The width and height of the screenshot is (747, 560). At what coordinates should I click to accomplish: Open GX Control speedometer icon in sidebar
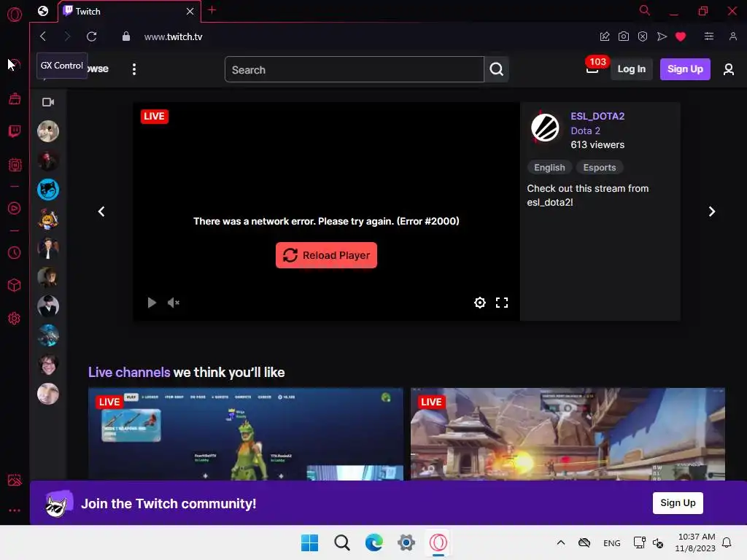(x=15, y=64)
